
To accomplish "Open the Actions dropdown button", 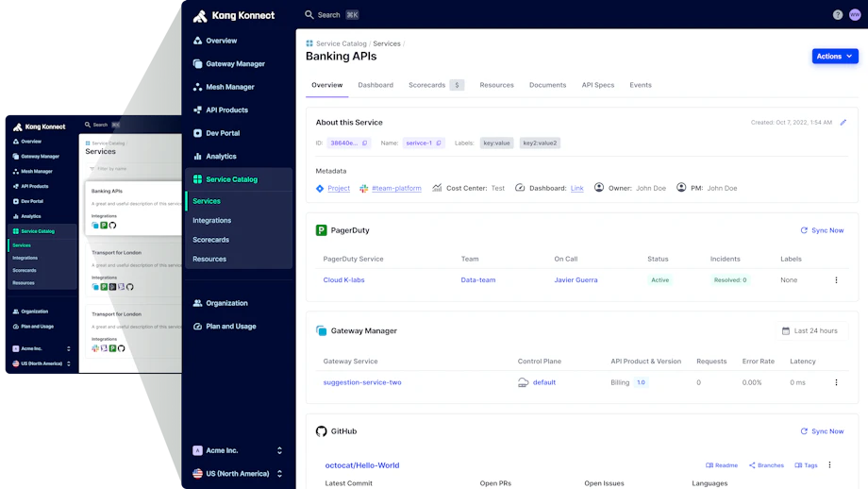I will [835, 57].
